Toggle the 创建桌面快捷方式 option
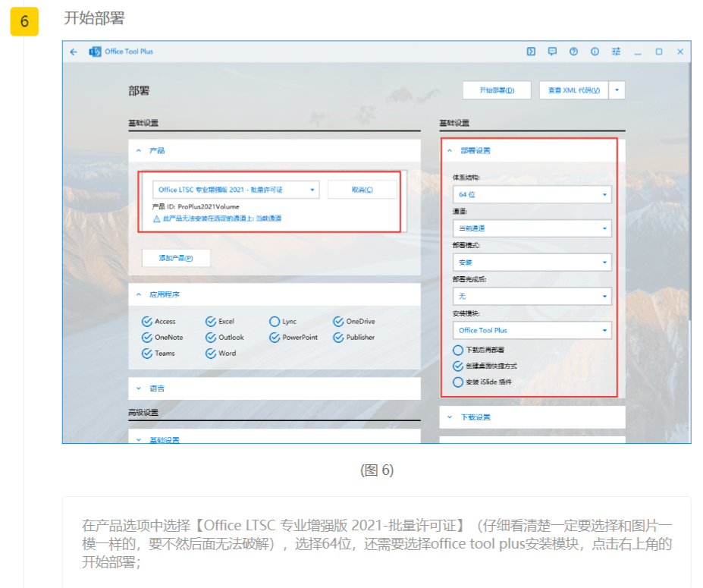This screenshot has width=703, height=588. click(x=458, y=366)
